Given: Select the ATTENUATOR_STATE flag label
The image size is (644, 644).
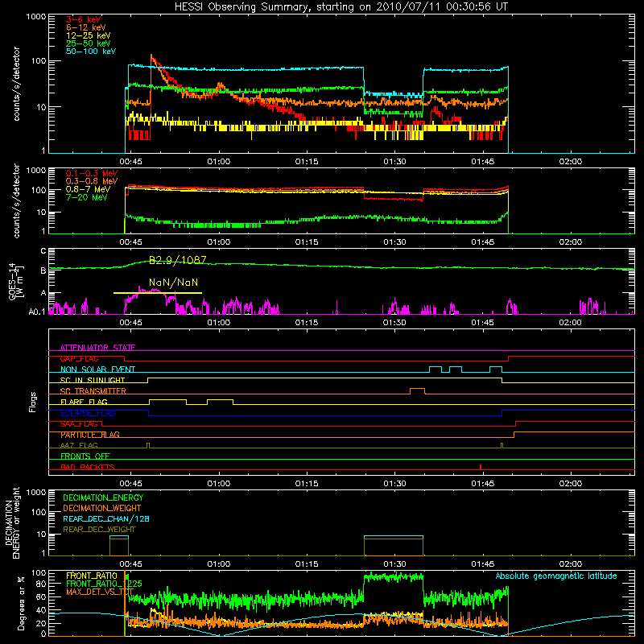Looking at the screenshot, I should 97,348.
